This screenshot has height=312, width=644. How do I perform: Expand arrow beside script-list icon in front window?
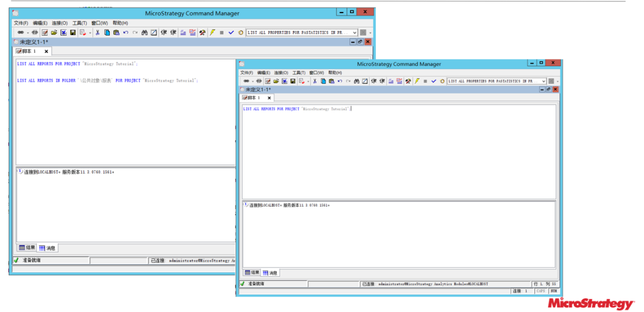(x=308, y=82)
